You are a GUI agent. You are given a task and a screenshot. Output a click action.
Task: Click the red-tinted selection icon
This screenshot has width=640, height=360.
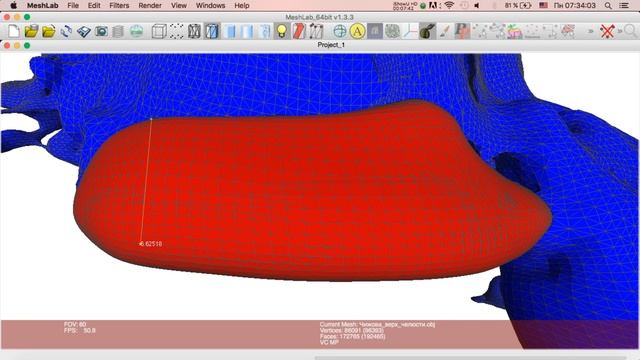click(x=568, y=31)
